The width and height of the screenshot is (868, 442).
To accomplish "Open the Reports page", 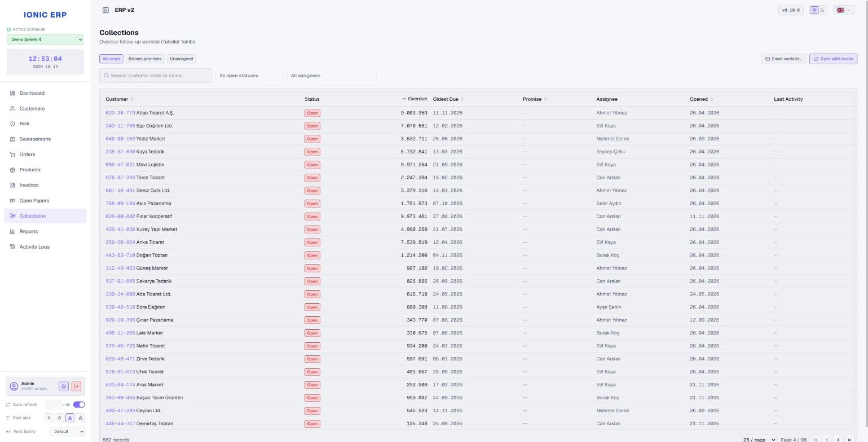I will pyautogui.click(x=45, y=231).
